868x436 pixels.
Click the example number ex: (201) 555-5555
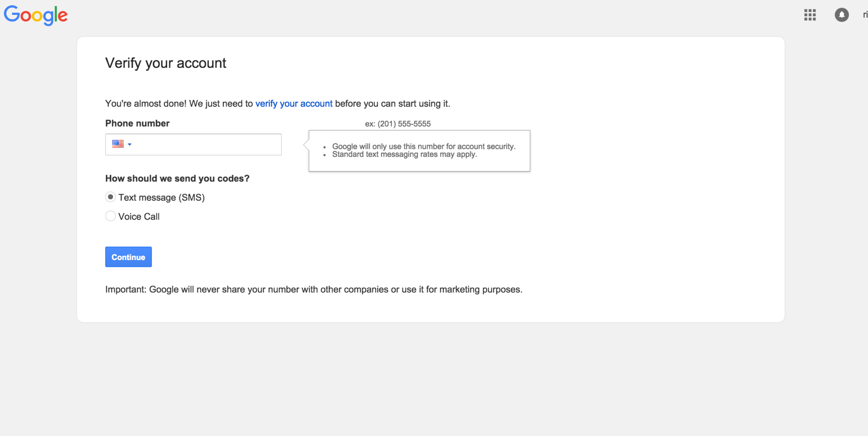[x=398, y=124]
